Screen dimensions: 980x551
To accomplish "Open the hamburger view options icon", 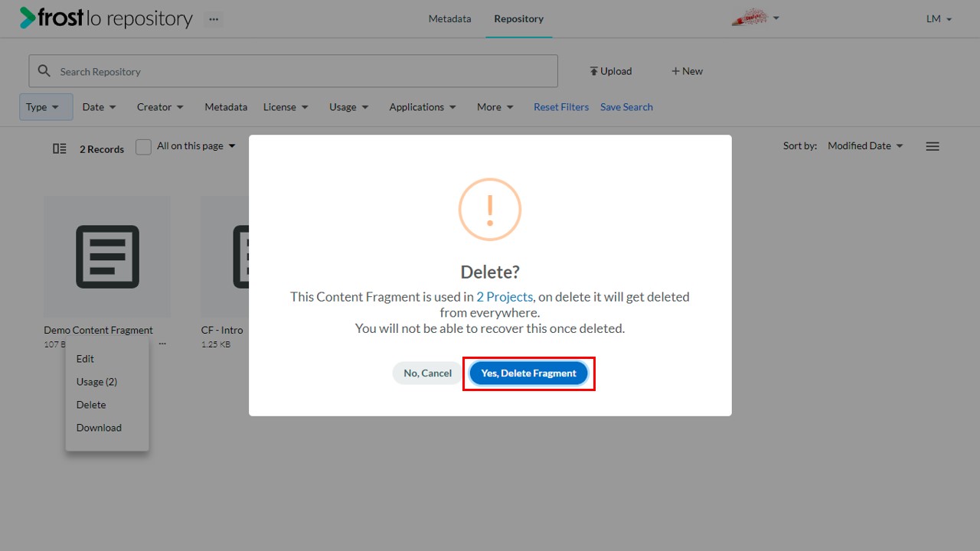I will [933, 146].
